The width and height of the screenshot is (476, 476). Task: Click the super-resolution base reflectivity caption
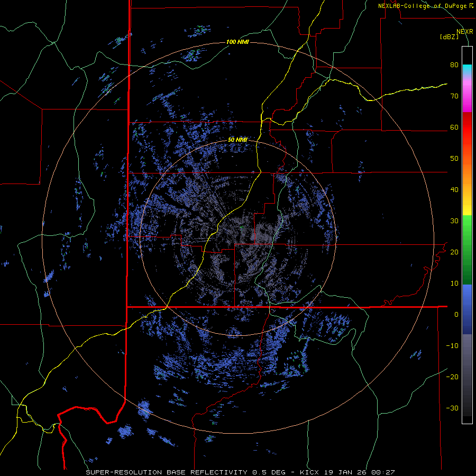240,472
